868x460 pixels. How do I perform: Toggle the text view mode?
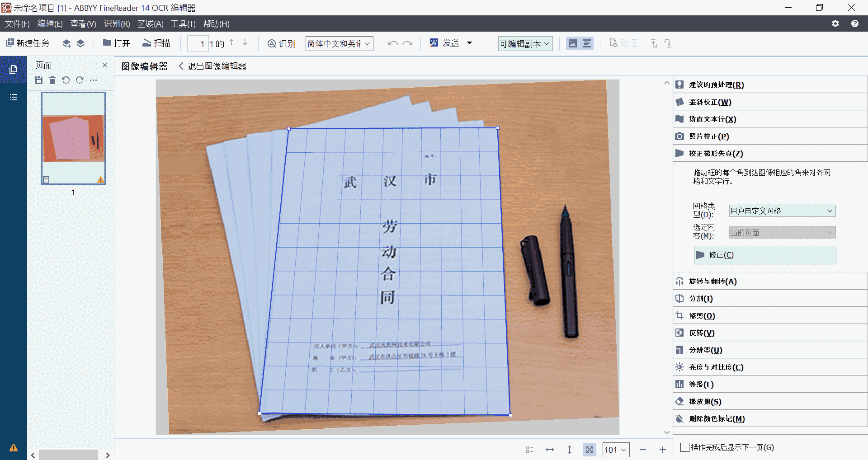tap(586, 43)
